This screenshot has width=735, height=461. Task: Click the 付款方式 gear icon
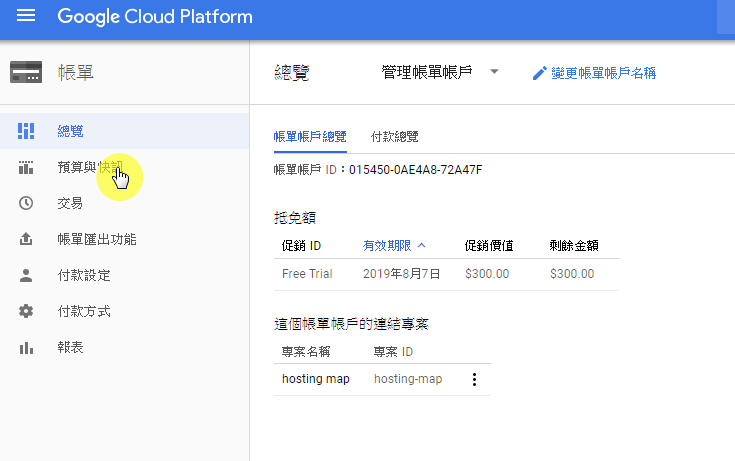point(26,311)
